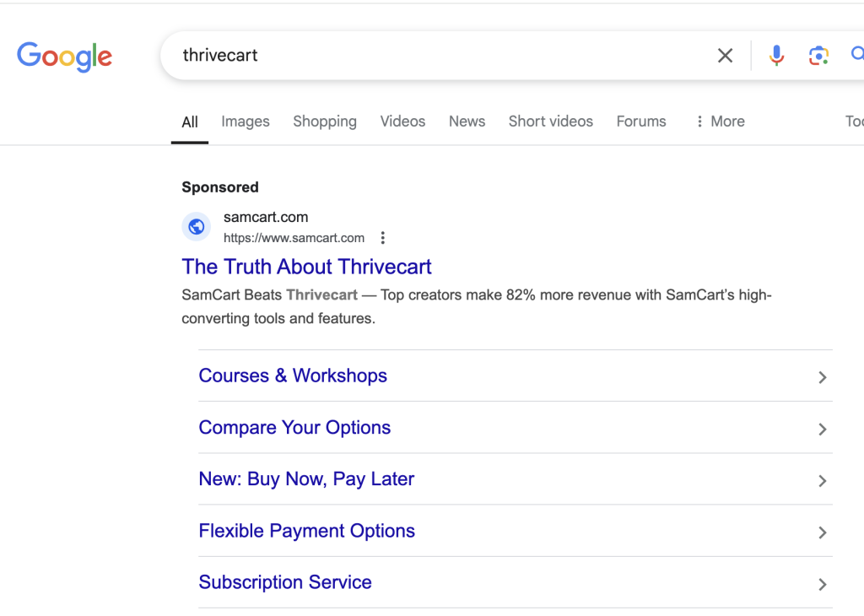Expand chevron beside Flexible Payment Options

pyautogui.click(x=822, y=532)
